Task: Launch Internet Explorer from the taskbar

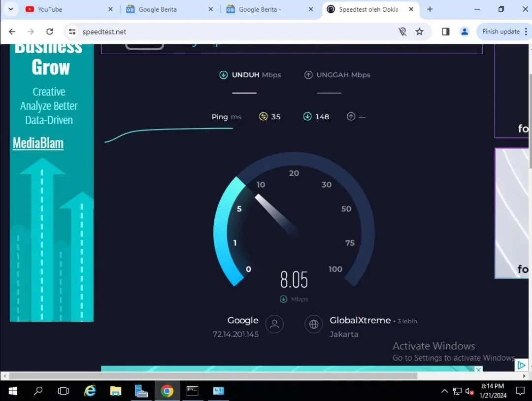Action: pos(90,391)
